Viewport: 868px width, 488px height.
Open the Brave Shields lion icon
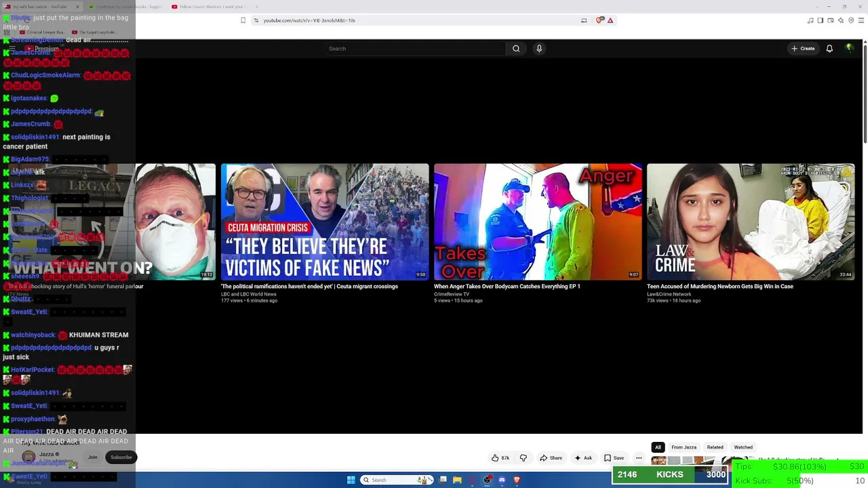point(599,20)
